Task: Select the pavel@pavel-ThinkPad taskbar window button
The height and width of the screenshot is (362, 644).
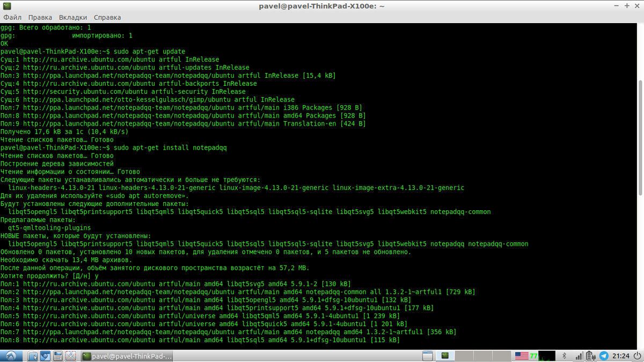Action: [127, 356]
